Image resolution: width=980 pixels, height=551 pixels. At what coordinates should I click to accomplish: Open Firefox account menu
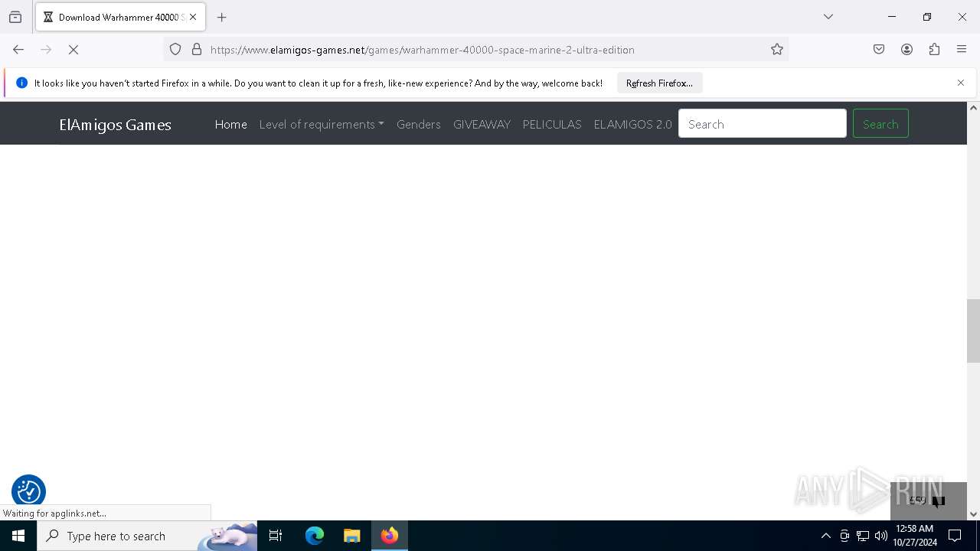click(906, 49)
